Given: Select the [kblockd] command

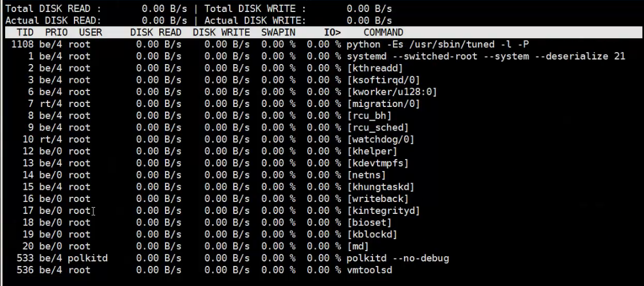Looking at the screenshot, I should coord(372,235).
